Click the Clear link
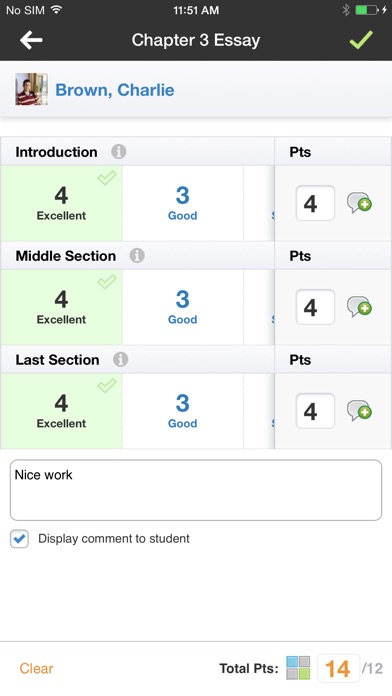 (x=36, y=668)
